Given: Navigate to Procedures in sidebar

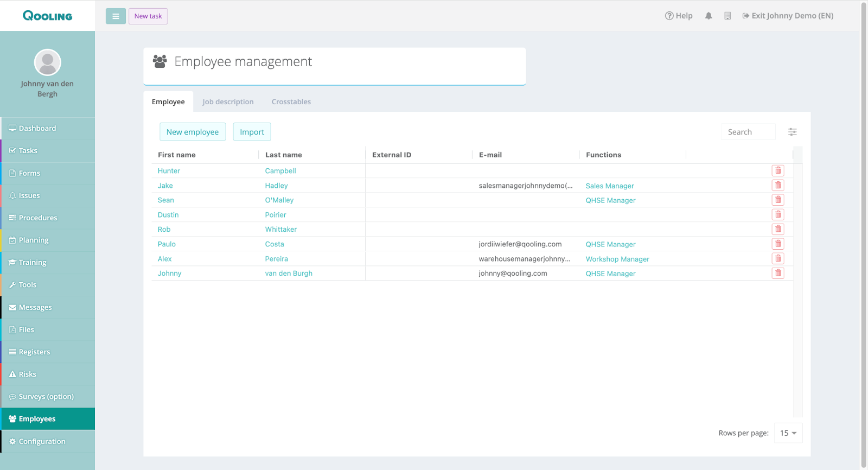Looking at the screenshot, I should click(x=48, y=218).
